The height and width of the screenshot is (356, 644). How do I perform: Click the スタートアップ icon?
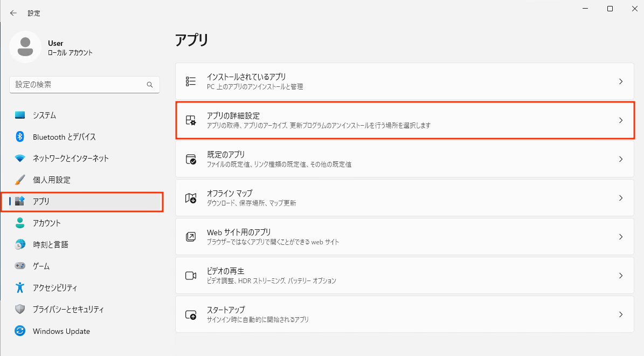(x=191, y=314)
